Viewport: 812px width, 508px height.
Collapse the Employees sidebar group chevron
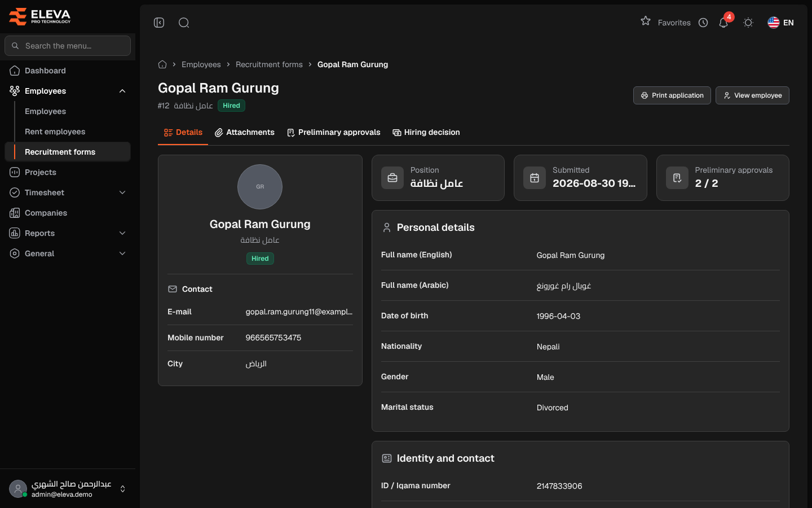coord(122,91)
